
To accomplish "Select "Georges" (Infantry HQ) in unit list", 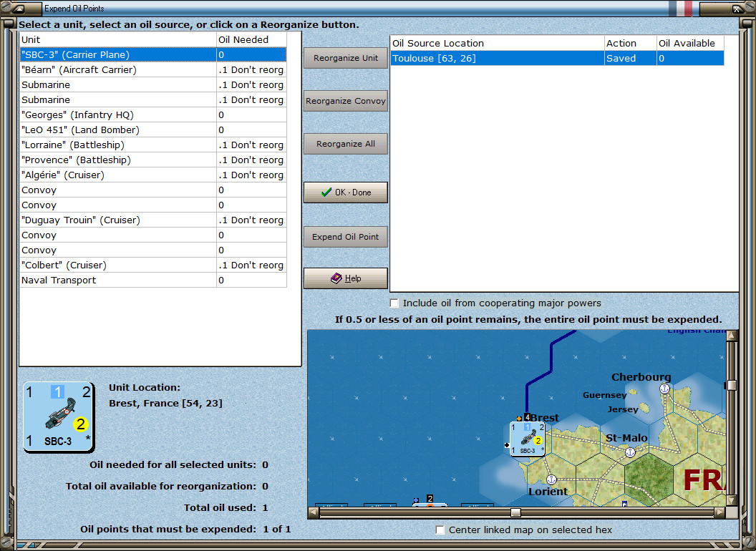I will [x=118, y=115].
